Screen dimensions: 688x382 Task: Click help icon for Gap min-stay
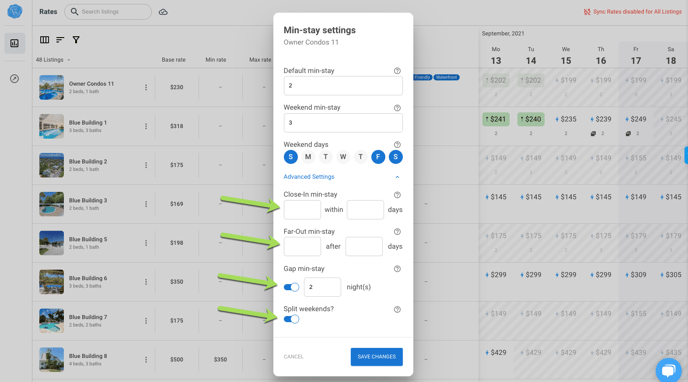pyautogui.click(x=397, y=269)
